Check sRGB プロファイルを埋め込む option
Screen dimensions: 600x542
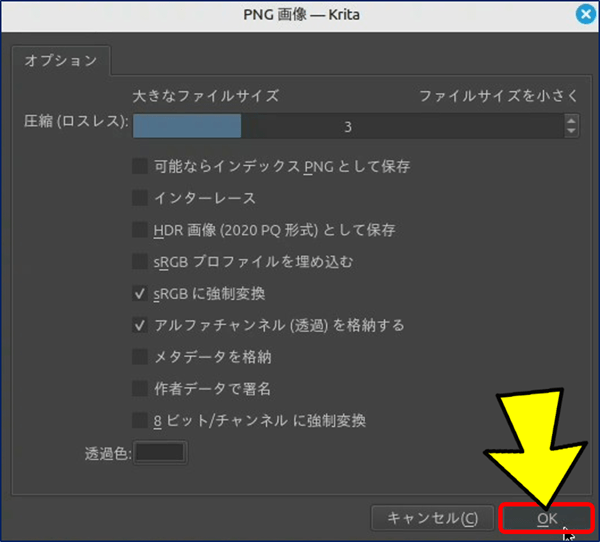[x=141, y=262]
